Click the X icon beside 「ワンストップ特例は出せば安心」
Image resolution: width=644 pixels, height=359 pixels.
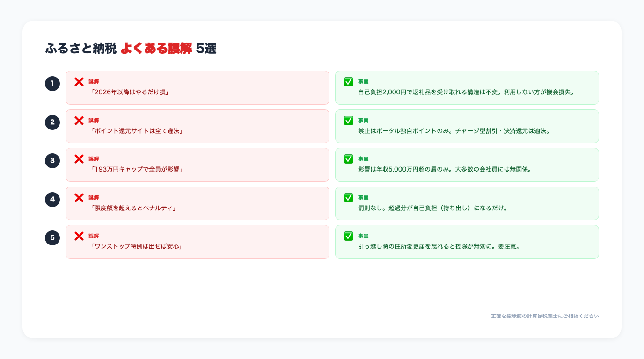(x=79, y=237)
